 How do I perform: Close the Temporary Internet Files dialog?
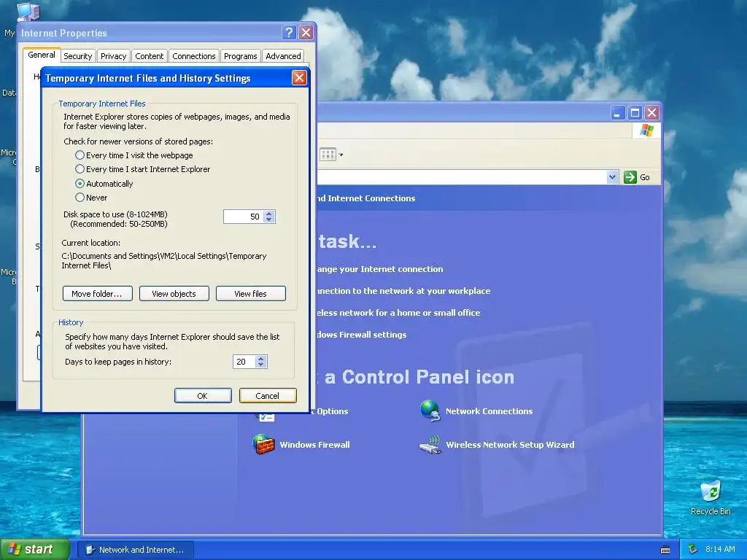pyautogui.click(x=299, y=77)
